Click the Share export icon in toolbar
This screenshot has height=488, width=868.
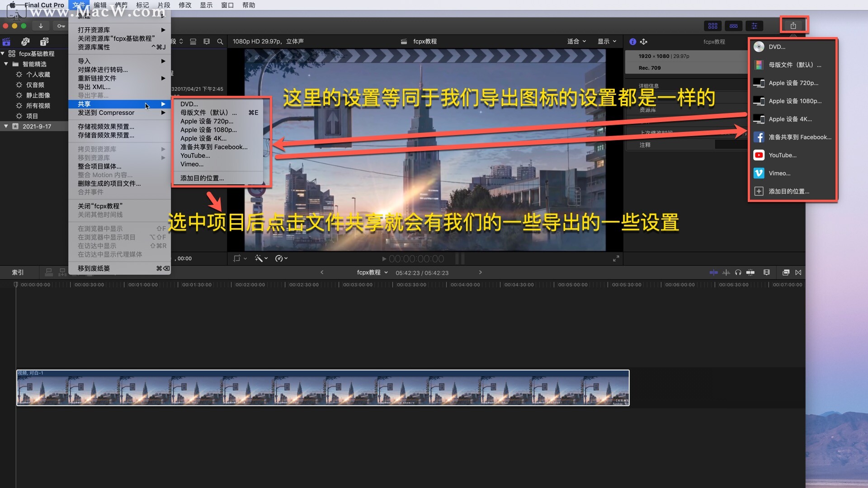click(x=793, y=26)
